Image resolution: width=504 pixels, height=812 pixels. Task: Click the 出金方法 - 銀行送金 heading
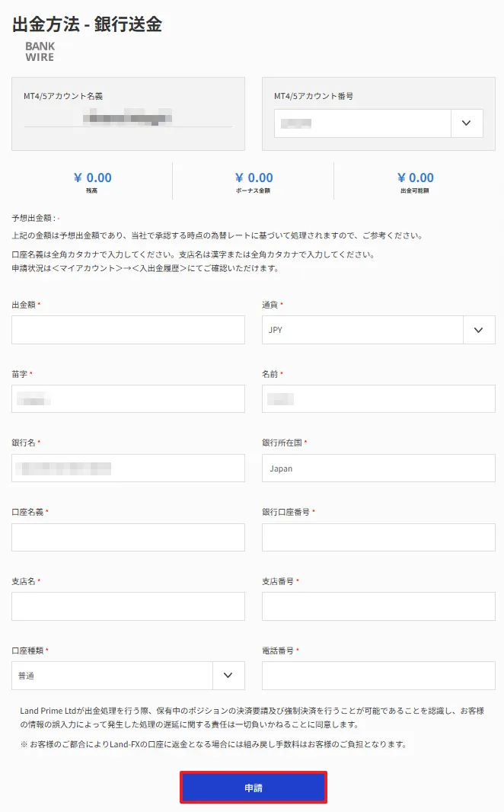point(87,24)
